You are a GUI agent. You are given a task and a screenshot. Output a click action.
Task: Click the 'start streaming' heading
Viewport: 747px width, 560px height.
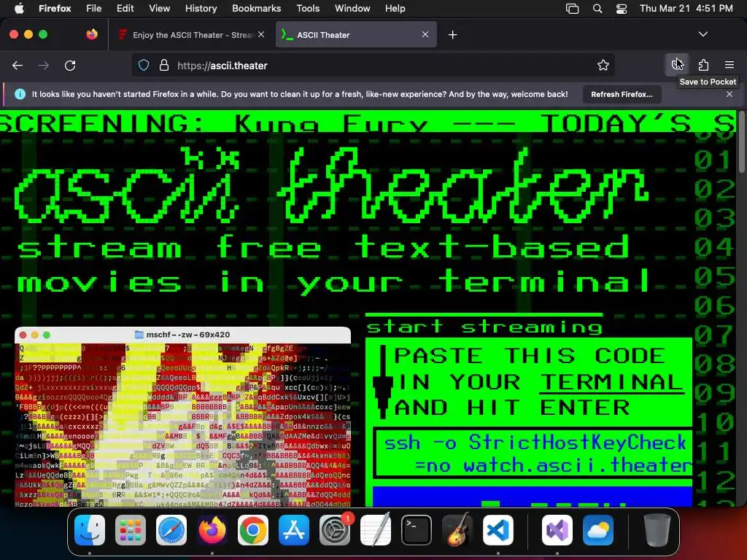click(x=484, y=327)
